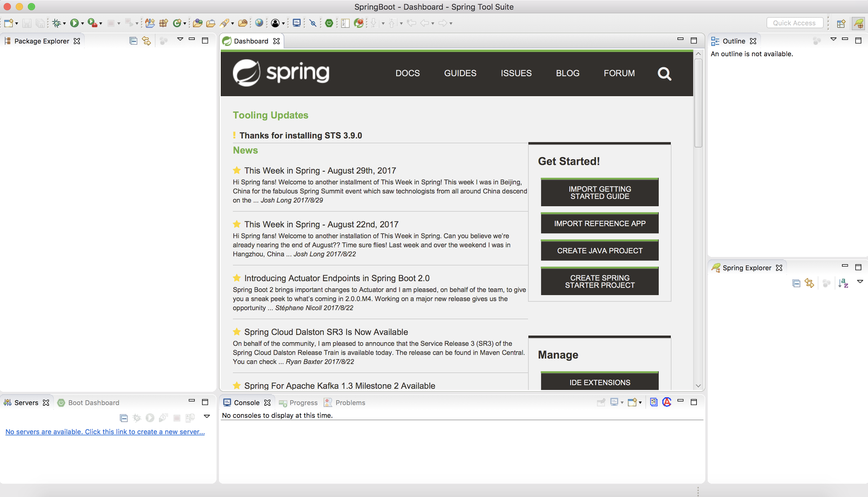
Task: Open Outline View Menu triangle
Action: pos(833,39)
